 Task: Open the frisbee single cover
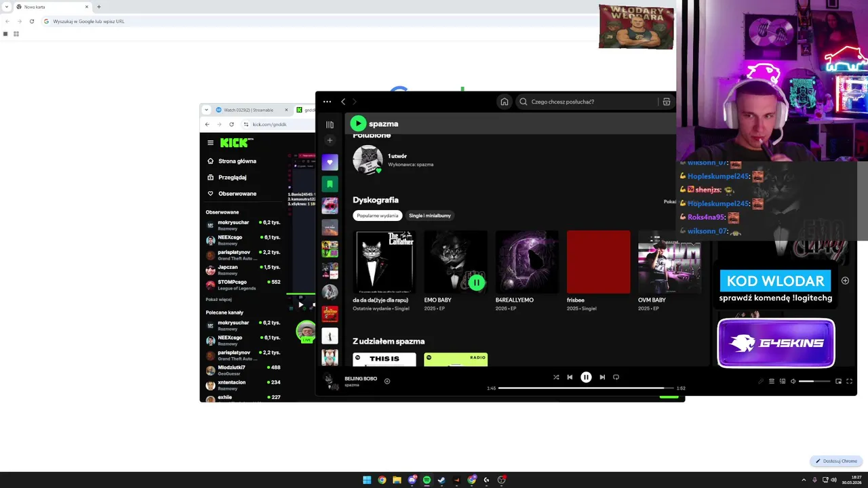(598, 262)
